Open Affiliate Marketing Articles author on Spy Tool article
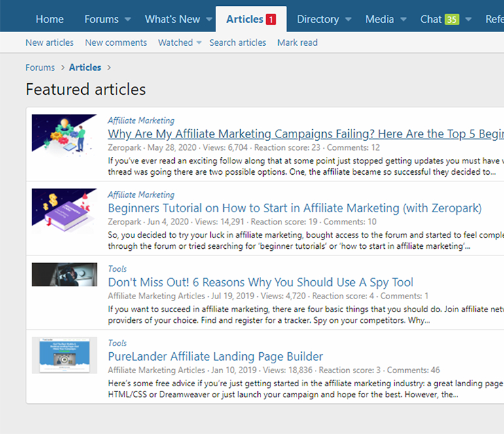This screenshot has width=504, height=434. pyautogui.click(x=156, y=296)
